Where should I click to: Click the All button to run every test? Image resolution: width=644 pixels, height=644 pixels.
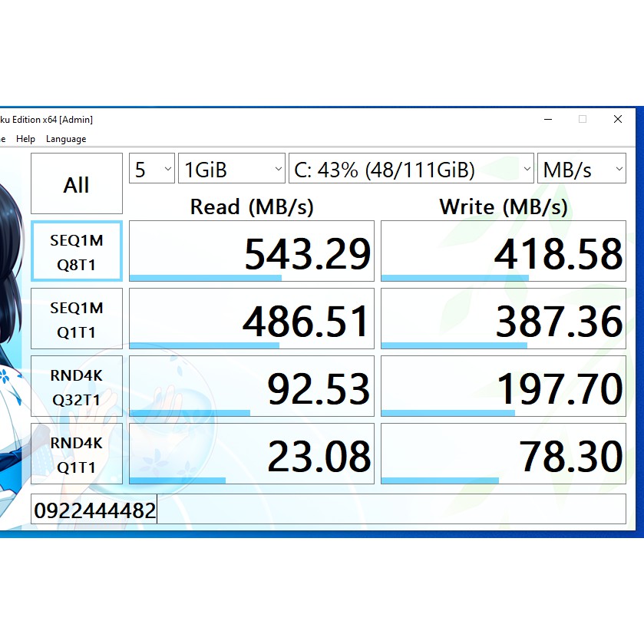coord(76,183)
